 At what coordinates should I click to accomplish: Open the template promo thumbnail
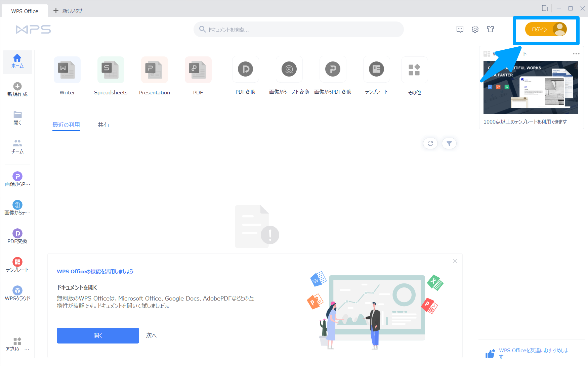pyautogui.click(x=530, y=88)
